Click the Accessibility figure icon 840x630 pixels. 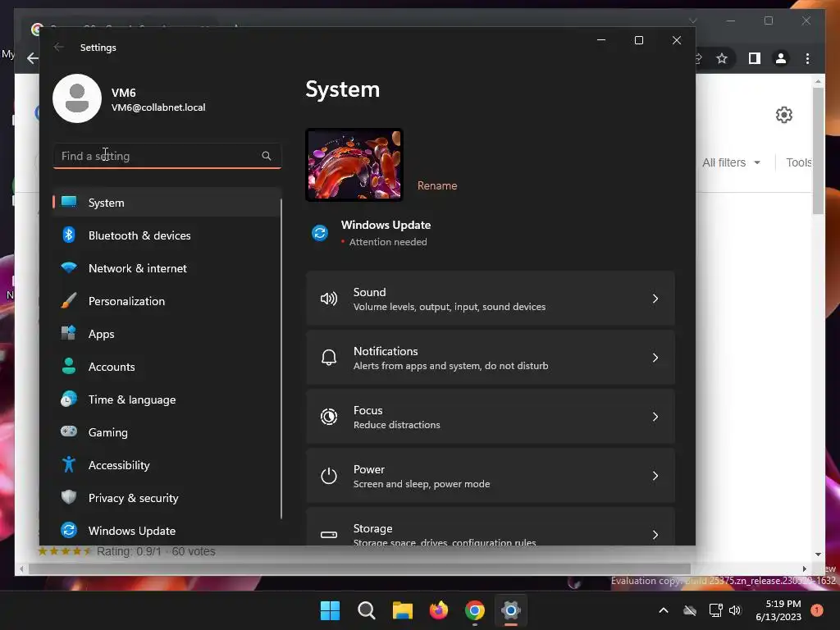69,464
